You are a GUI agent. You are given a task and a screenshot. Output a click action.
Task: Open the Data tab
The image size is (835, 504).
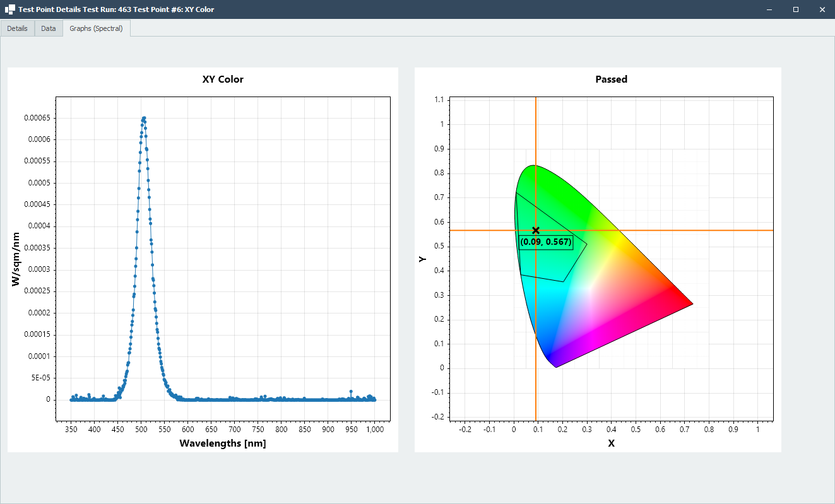(48, 28)
